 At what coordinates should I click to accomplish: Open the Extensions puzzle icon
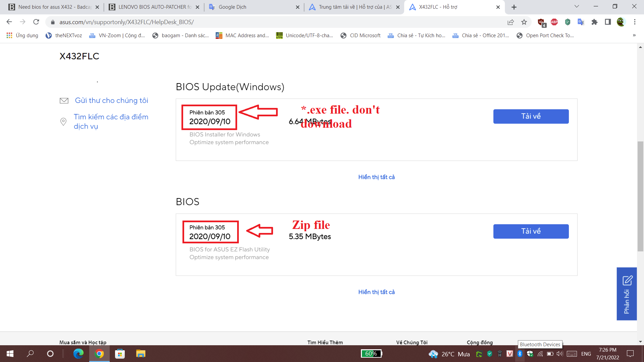click(x=594, y=22)
